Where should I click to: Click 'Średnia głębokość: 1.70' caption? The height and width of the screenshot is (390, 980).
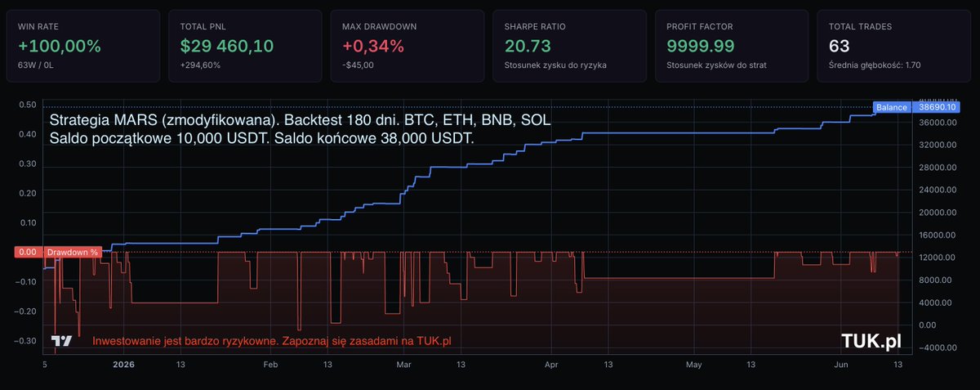click(875, 65)
